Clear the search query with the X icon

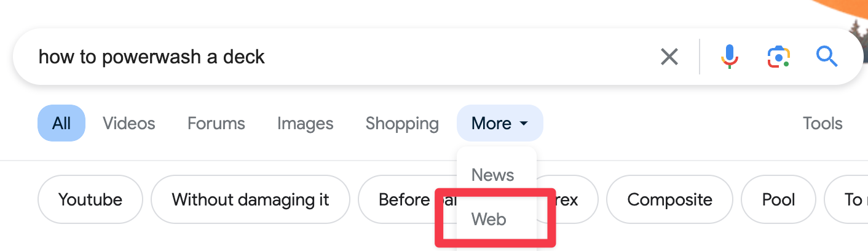tap(669, 57)
